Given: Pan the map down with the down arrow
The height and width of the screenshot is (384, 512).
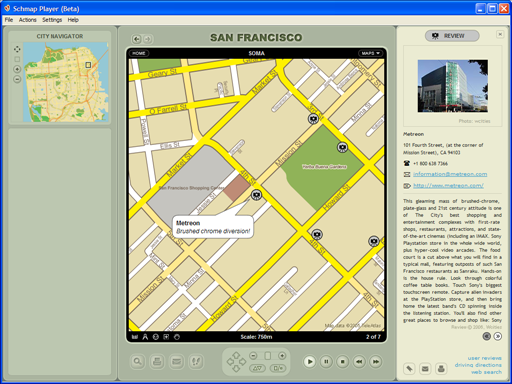Looking at the screenshot, I should point(236,368).
